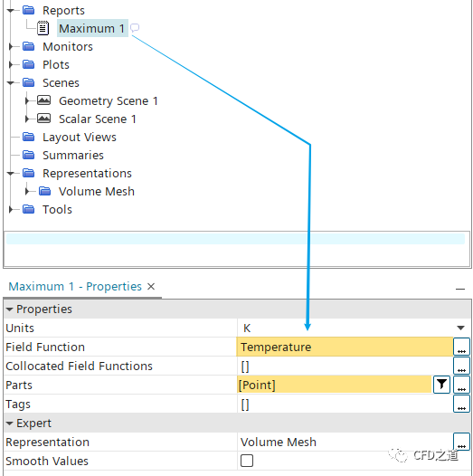Expand the Tools folder node
473x476 pixels.
[11, 209]
